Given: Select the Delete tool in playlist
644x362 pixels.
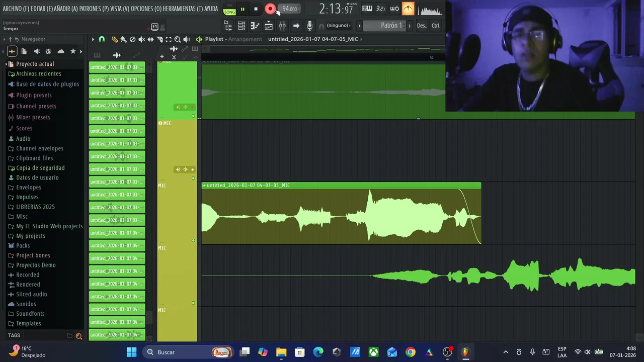Looking at the screenshot, I should 132,39.
